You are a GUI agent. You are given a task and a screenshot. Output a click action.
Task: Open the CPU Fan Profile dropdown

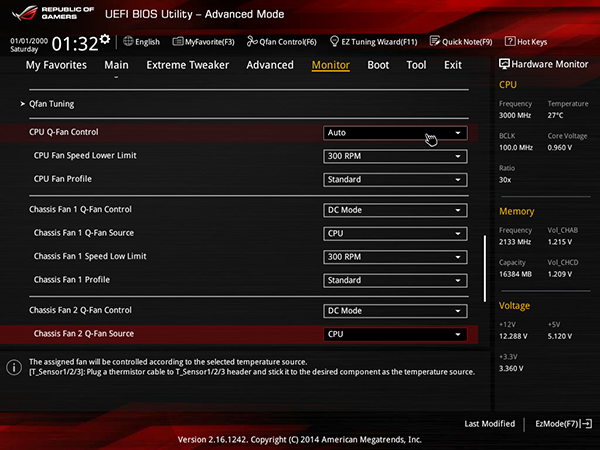coord(395,179)
